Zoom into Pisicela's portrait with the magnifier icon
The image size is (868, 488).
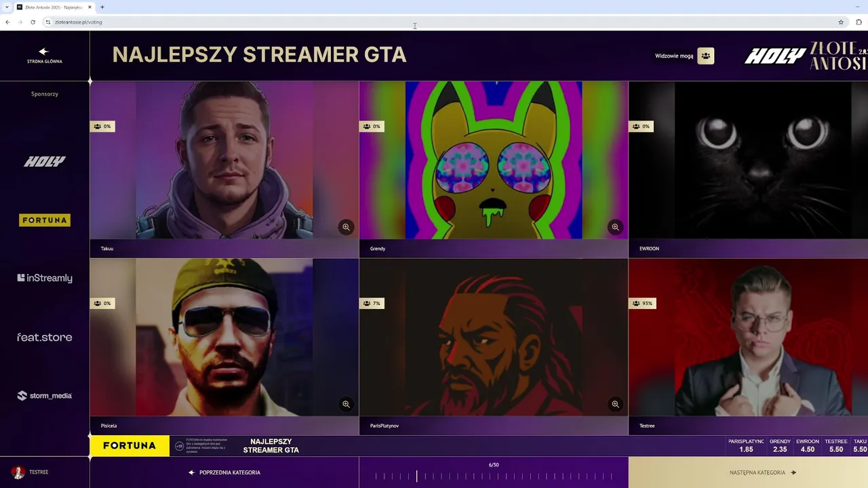click(346, 404)
